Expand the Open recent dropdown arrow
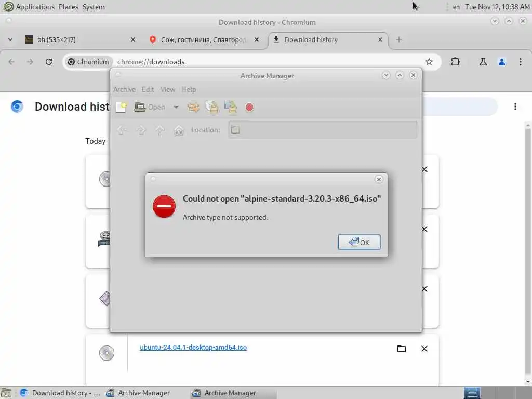The image size is (532, 399). (x=176, y=107)
